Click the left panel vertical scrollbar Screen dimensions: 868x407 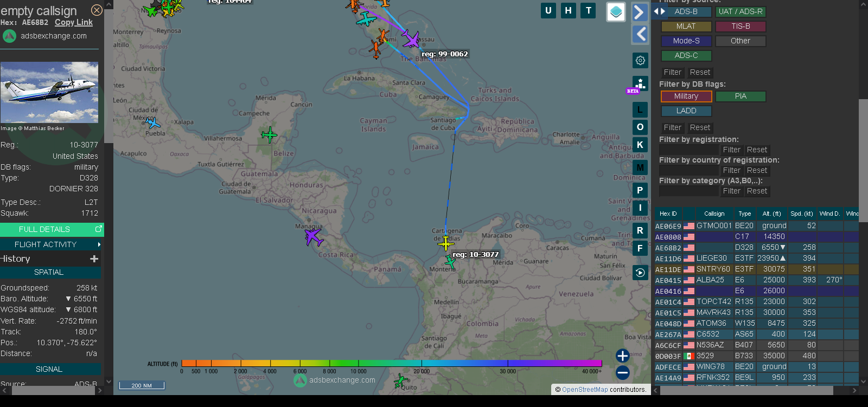point(108,76)
